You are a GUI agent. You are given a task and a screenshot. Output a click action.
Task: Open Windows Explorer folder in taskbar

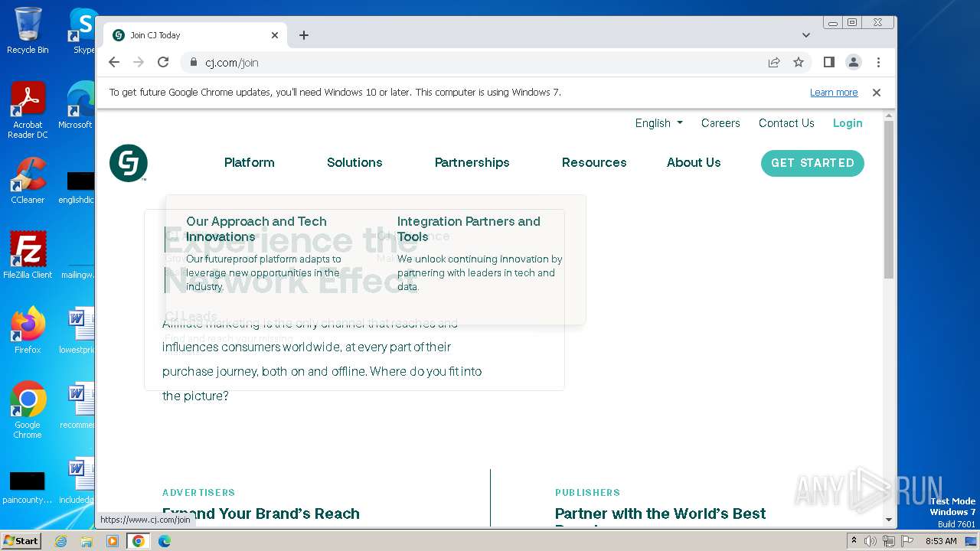click(x=87, y=541)
